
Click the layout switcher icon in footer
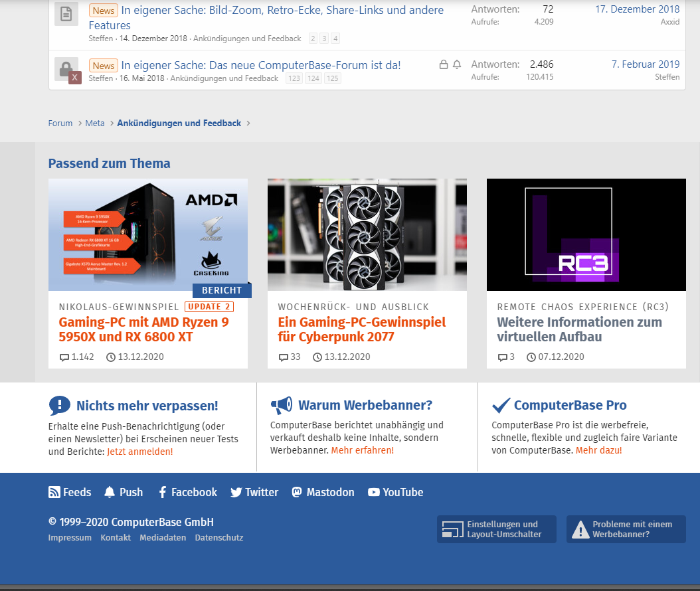pos(453,529)
